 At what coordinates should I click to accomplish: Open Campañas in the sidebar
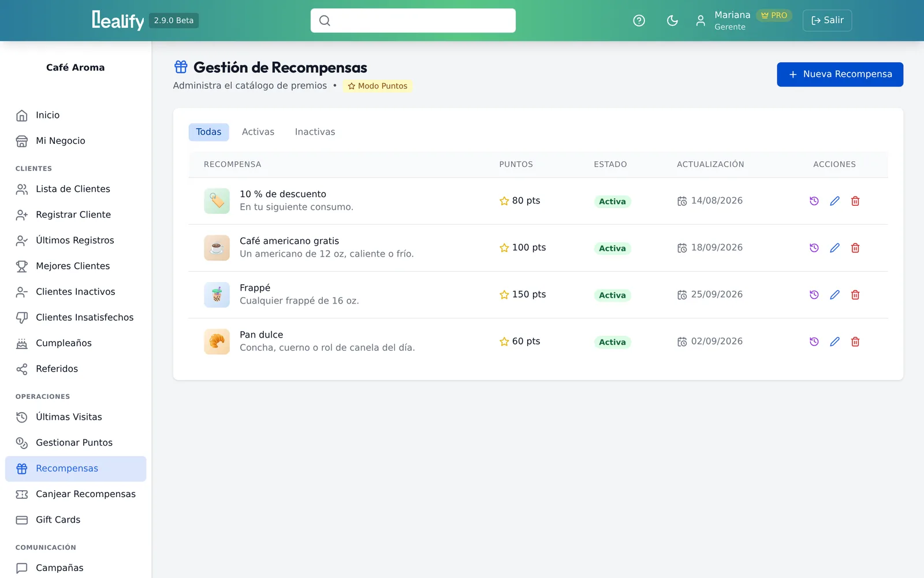pos(76,568)
